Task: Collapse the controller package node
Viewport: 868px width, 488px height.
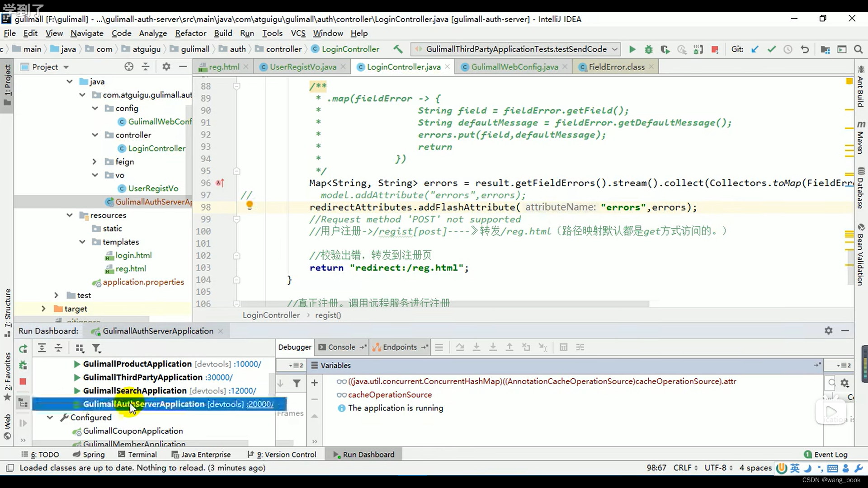Action: point(95,135)
